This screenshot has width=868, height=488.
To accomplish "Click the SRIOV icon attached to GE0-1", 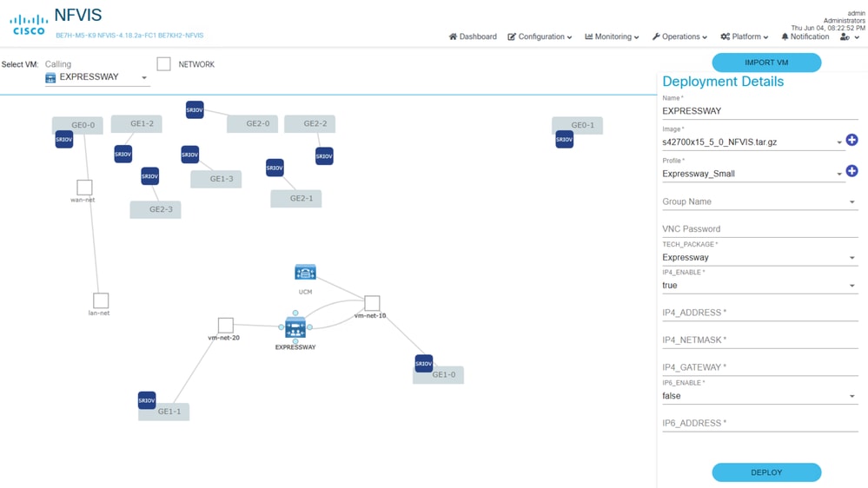I will coord(564,140).
